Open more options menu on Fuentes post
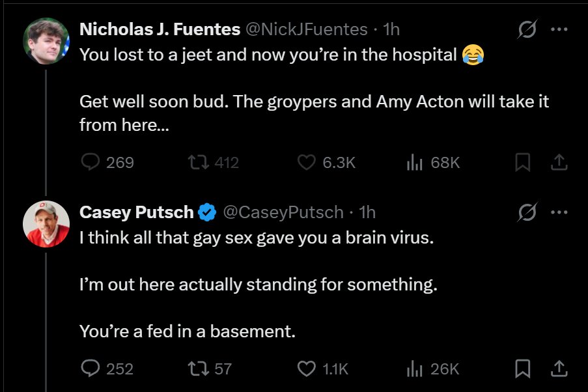 559,29
